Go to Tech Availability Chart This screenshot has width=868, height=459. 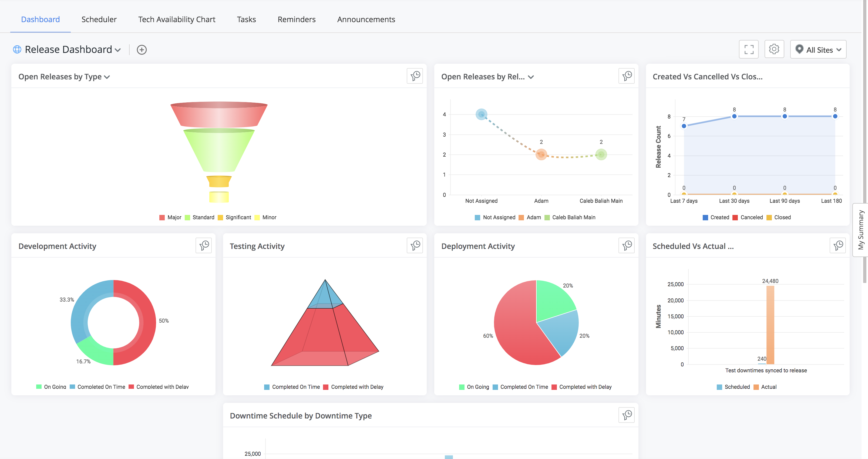[x=177, y=19]
